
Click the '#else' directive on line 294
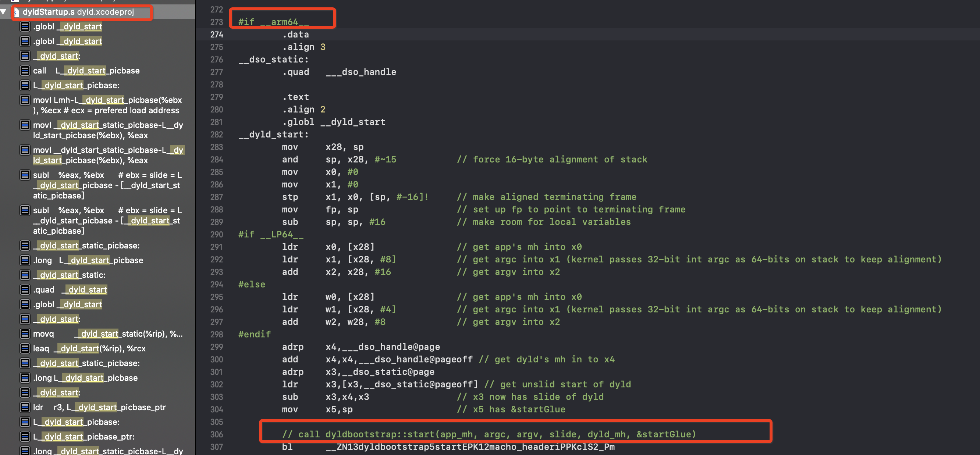click(x=252, y=284)
